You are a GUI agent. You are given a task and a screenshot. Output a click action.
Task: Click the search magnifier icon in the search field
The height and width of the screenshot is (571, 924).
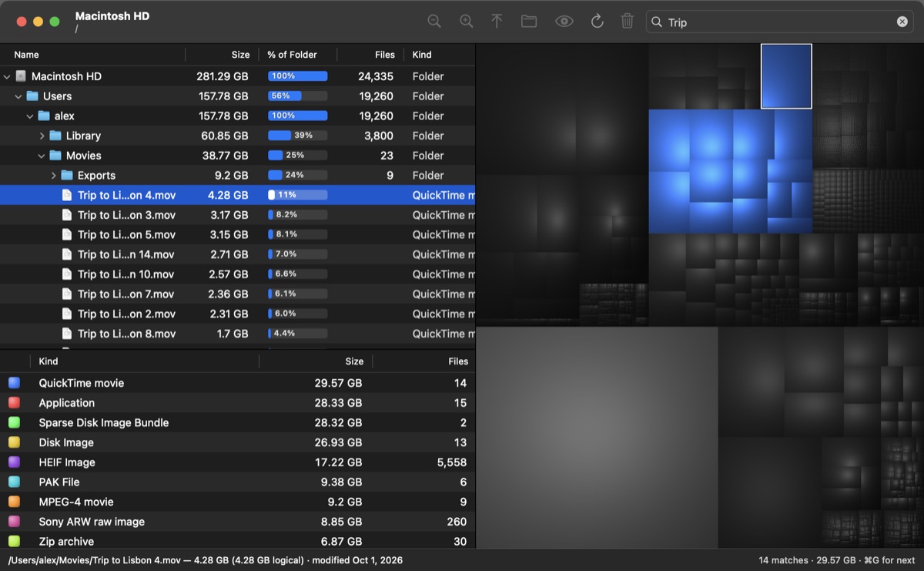click(x=657, y=22)
